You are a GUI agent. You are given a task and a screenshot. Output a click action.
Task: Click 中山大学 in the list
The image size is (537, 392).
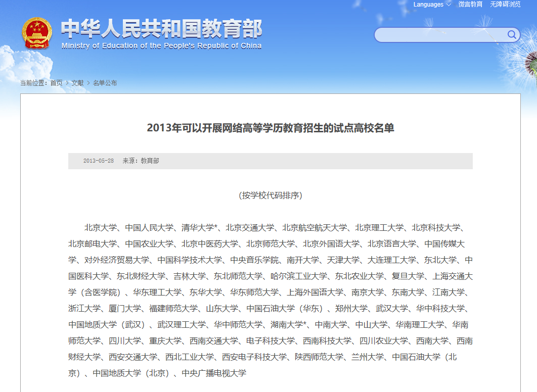(x=372, y=325)
